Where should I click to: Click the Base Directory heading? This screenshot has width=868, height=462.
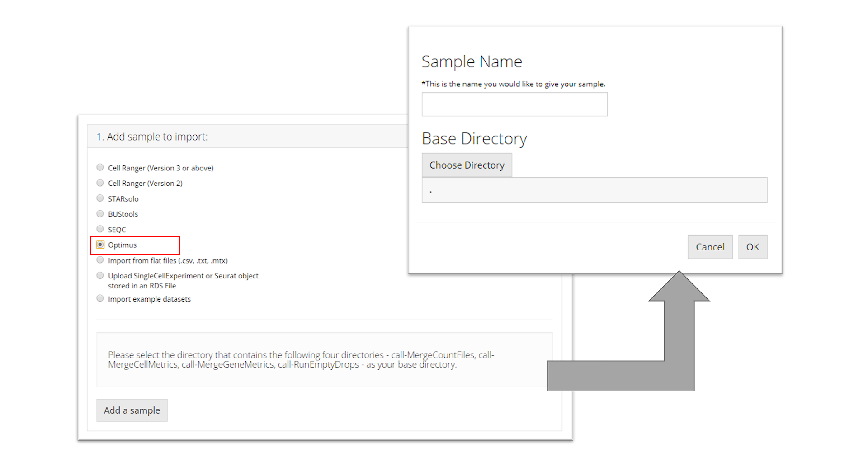(x=474, y=139)
